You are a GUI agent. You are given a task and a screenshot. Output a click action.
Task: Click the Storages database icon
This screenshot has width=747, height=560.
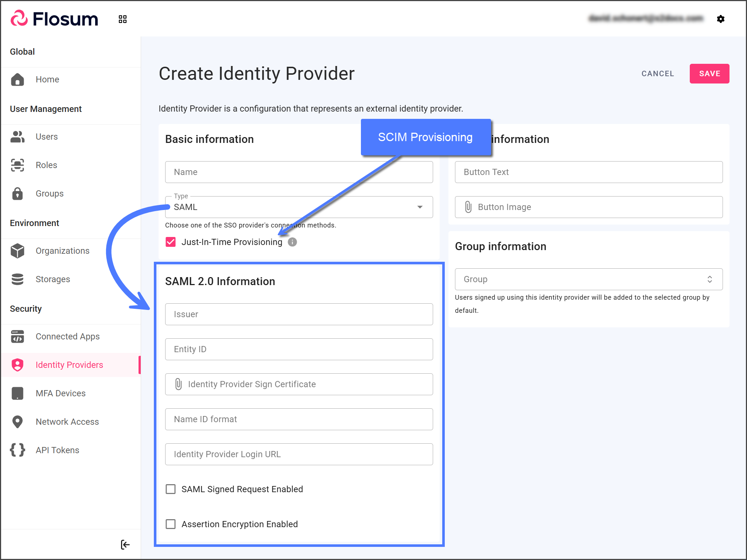[17, 279]
